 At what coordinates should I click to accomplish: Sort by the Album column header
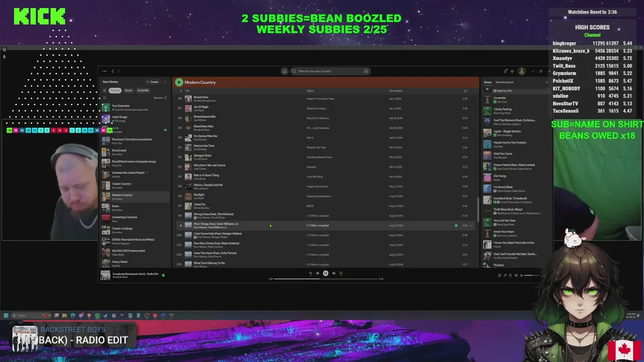[x=310, y=90]
